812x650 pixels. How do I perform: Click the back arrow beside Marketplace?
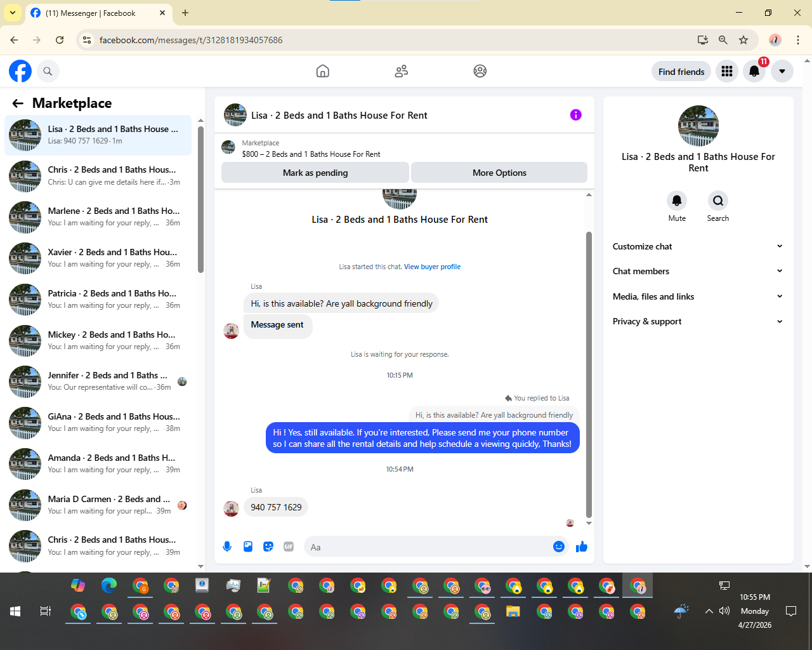point(18,103)
